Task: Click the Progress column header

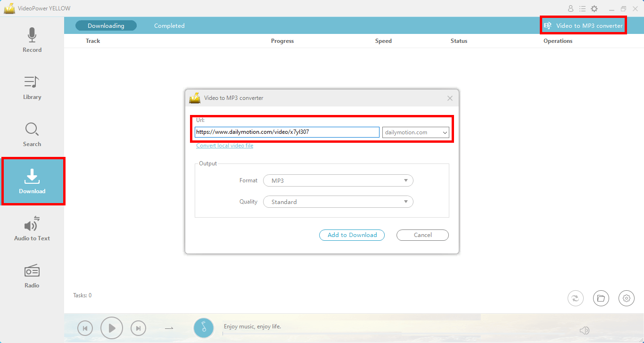Action: coord(282,41)
